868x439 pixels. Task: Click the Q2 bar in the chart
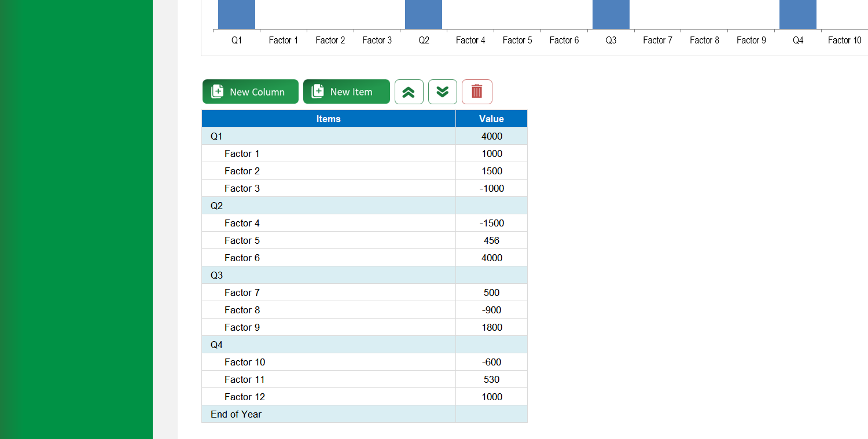(423, 14)
